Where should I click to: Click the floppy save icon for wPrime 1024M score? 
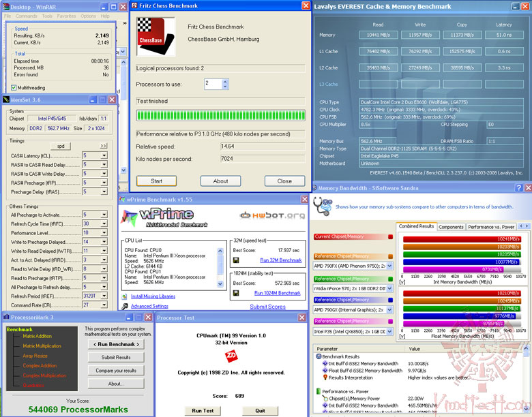(236, 293)
